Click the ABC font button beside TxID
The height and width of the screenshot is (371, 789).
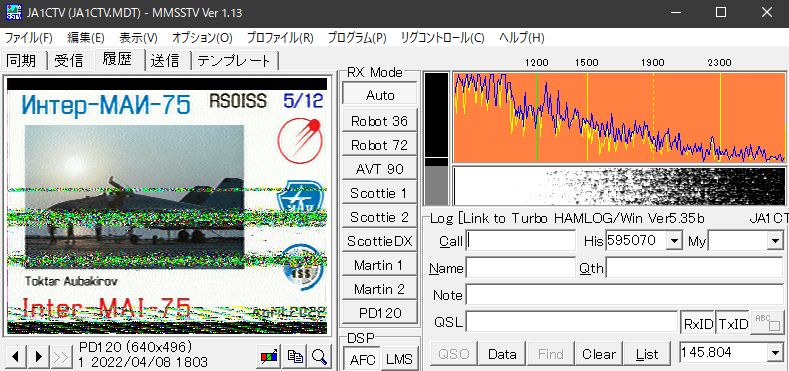767,322
